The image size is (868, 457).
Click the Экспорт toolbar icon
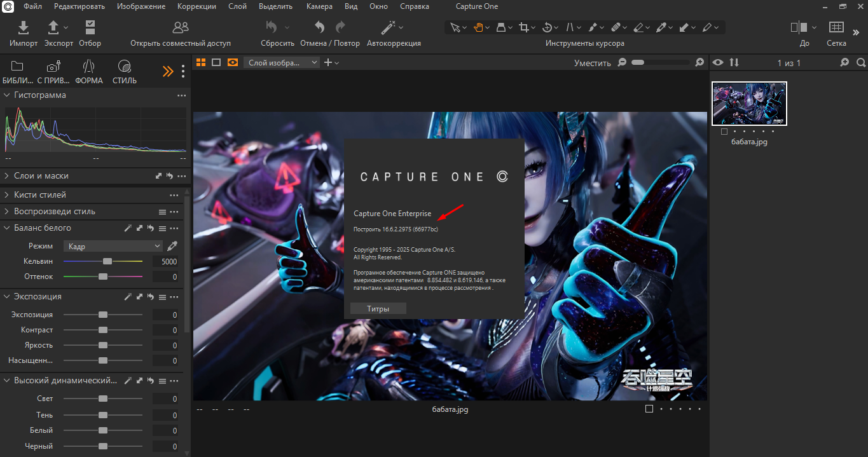(53, 27)
